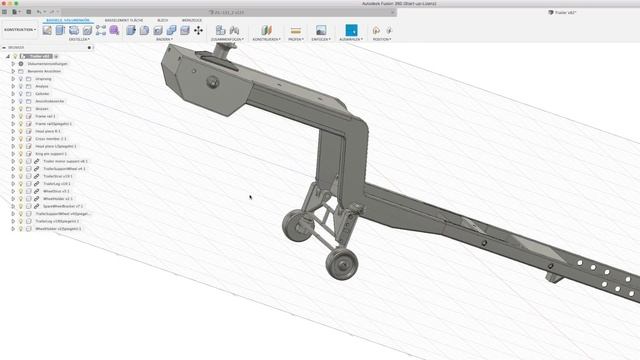Screen dimensions: 640x360
Task: Expand the Head piece L(Spiegeln):1 node
Action: (13, 146)
